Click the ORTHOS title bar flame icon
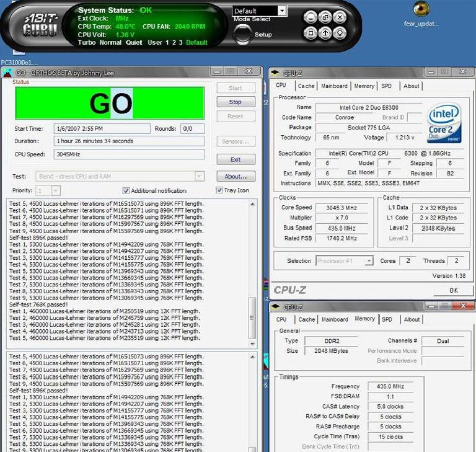 pos(7,73)
